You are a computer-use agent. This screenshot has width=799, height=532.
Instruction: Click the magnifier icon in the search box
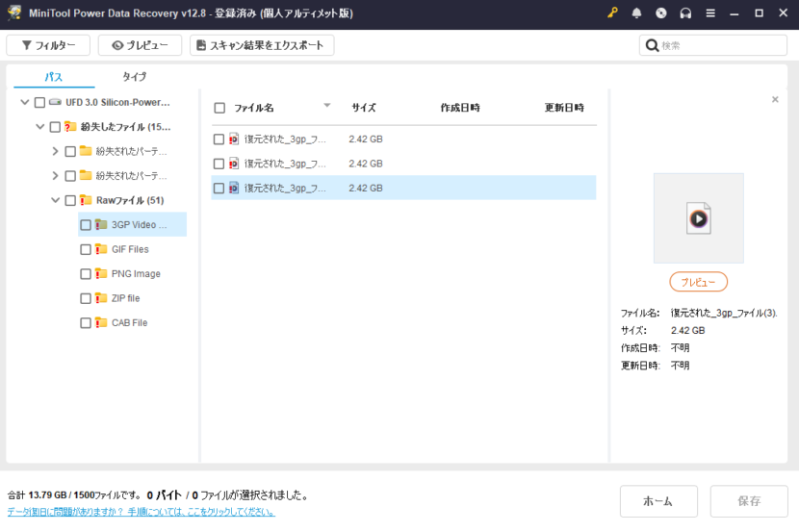click(x=652, y=45)
